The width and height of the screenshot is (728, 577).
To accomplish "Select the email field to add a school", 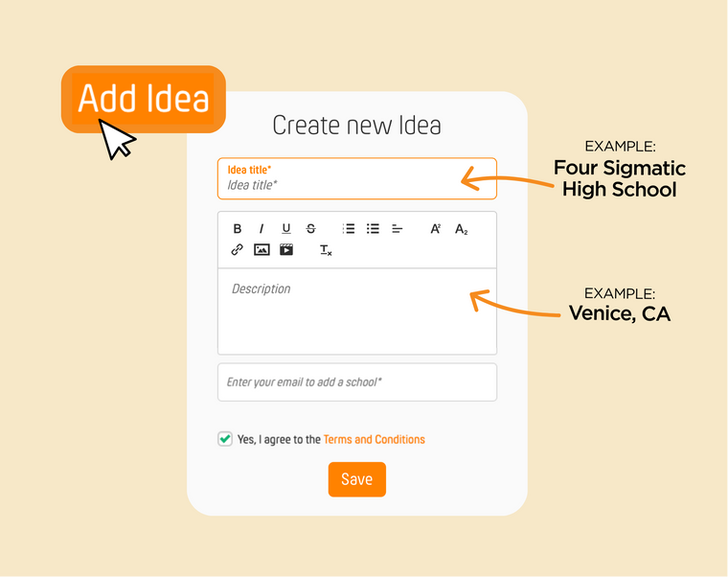I will (x=356, y=381).
